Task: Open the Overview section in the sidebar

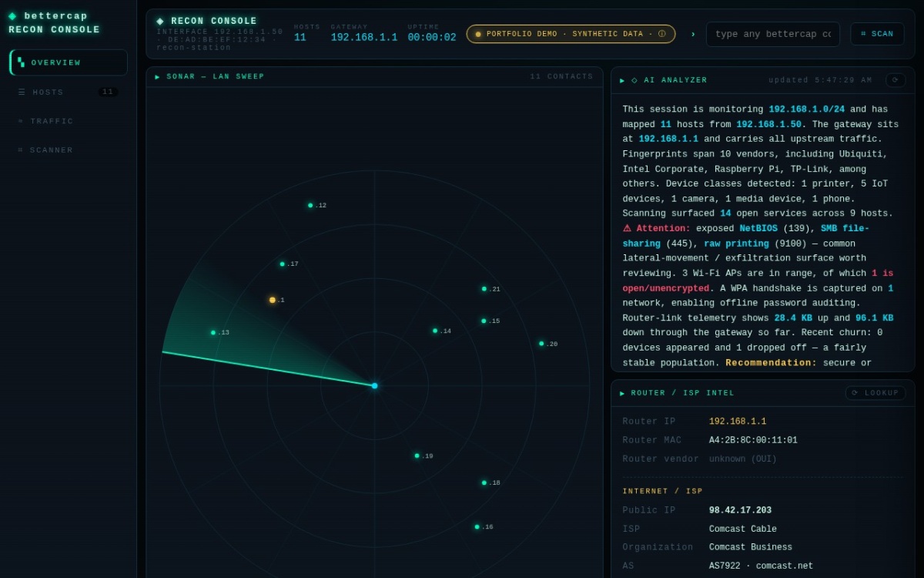Action: [69, 62]
